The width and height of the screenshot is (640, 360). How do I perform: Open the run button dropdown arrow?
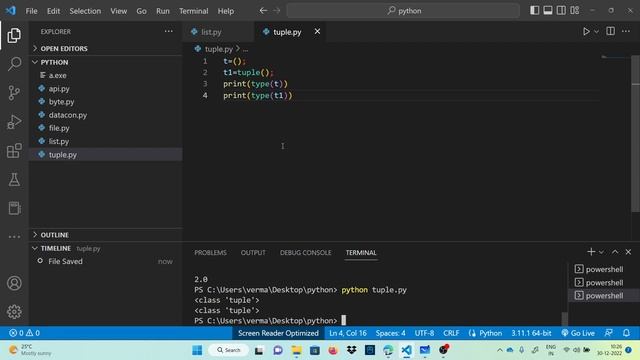click(x=596, y=31)
